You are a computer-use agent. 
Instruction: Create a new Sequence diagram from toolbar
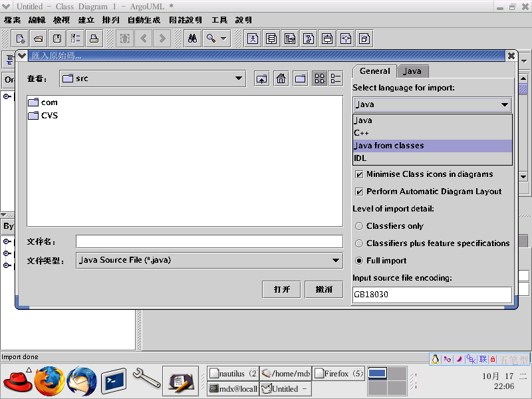[290, 39]
